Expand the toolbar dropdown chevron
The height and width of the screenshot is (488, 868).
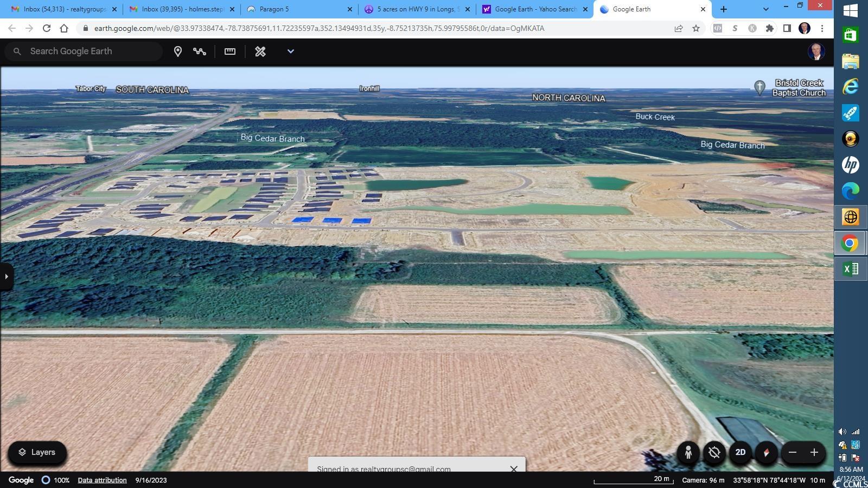coord(291,52)
